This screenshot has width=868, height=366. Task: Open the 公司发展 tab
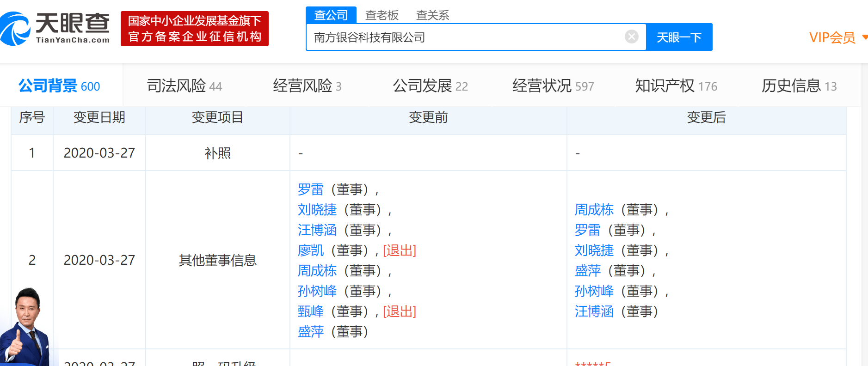pos(431,86)
